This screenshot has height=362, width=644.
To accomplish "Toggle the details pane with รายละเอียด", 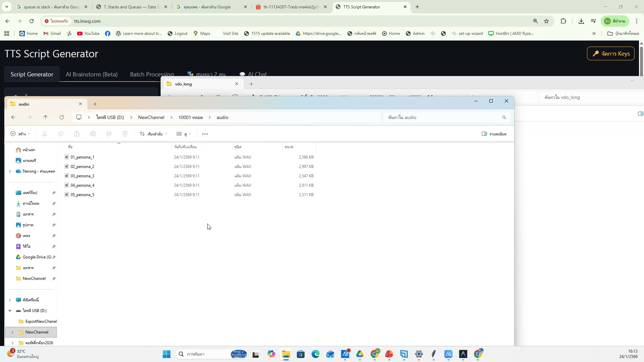I will click(494, 134).
